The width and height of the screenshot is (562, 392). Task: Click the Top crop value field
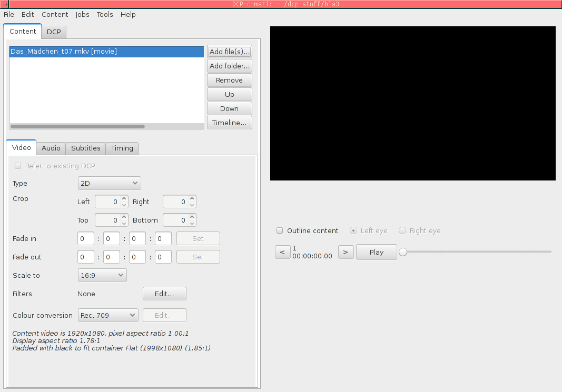pyautogui.click(x=108, y=220)
